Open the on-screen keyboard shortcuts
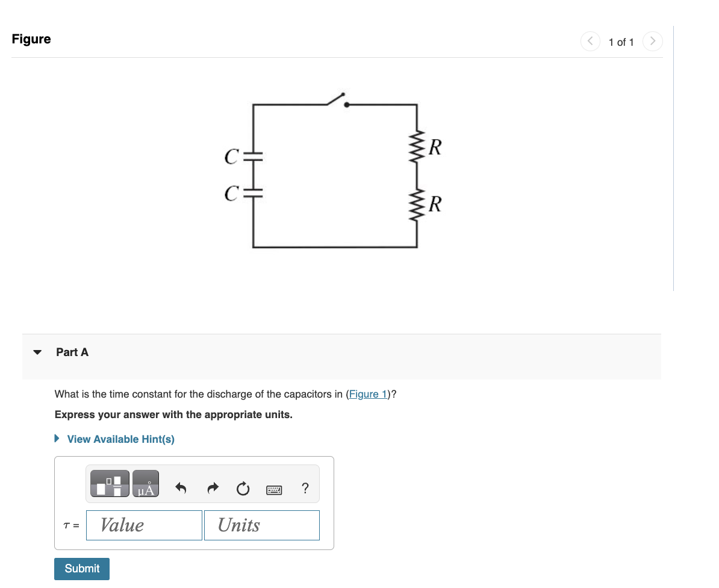 (274, 489)
